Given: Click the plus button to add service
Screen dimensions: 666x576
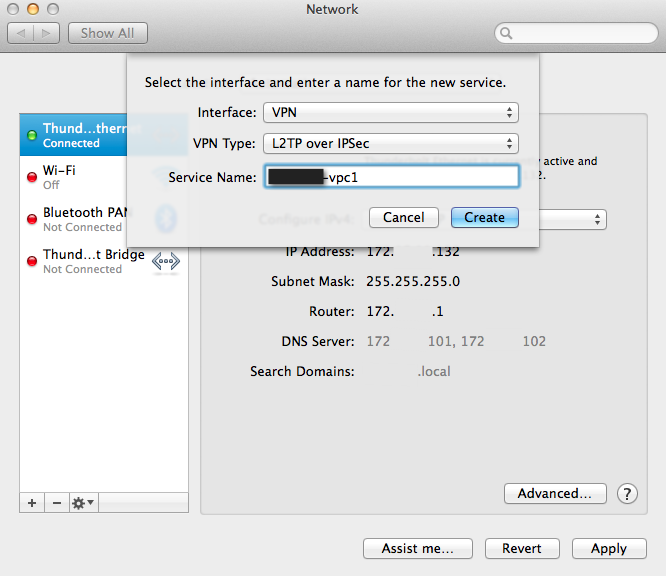Looking at the screenshot, I should 32,503.
